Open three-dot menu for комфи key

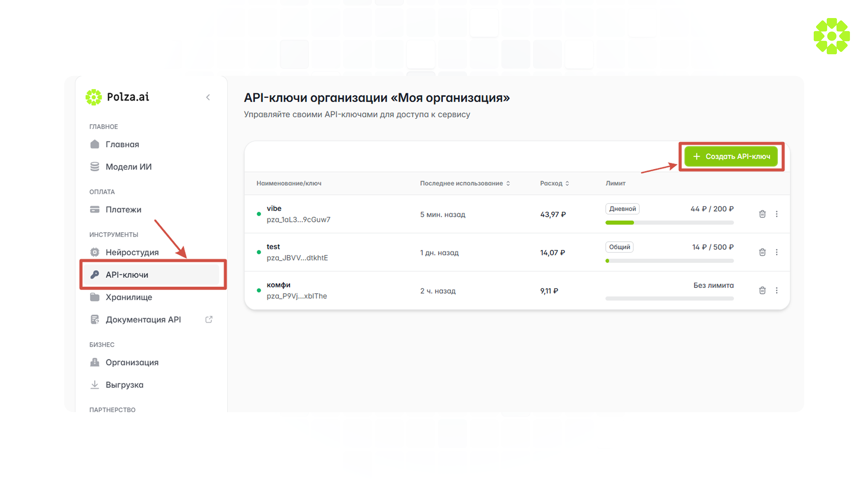(x=777, y=291)
